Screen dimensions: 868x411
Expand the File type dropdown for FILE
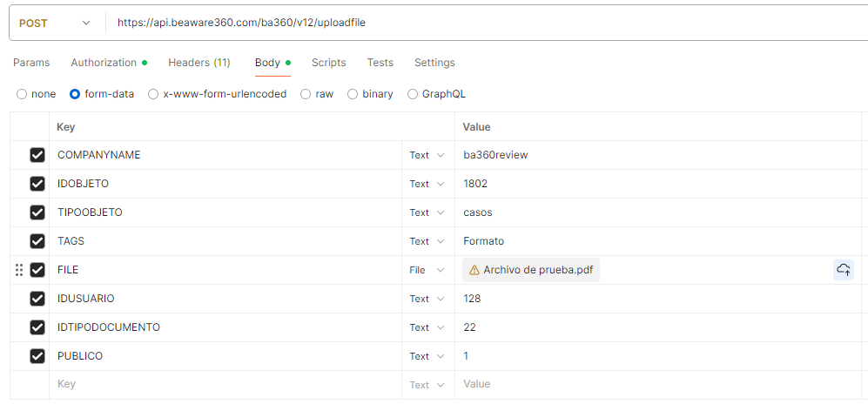[427, 270]
